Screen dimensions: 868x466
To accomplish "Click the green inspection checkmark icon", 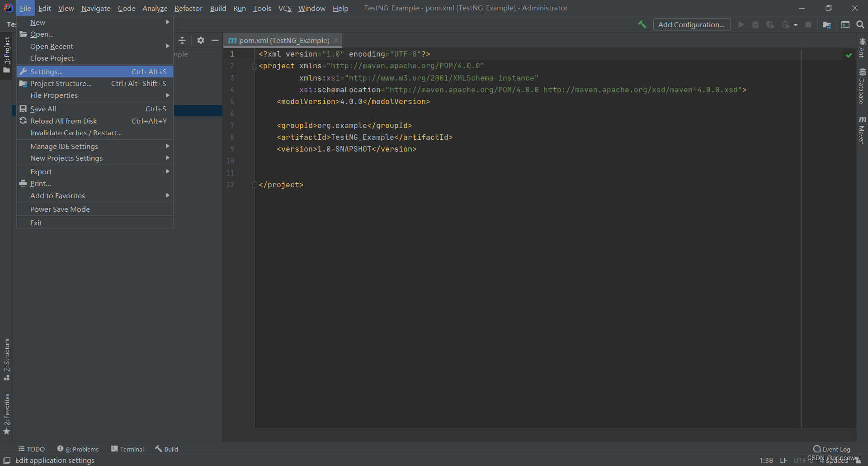I will (x=849, y=55).
